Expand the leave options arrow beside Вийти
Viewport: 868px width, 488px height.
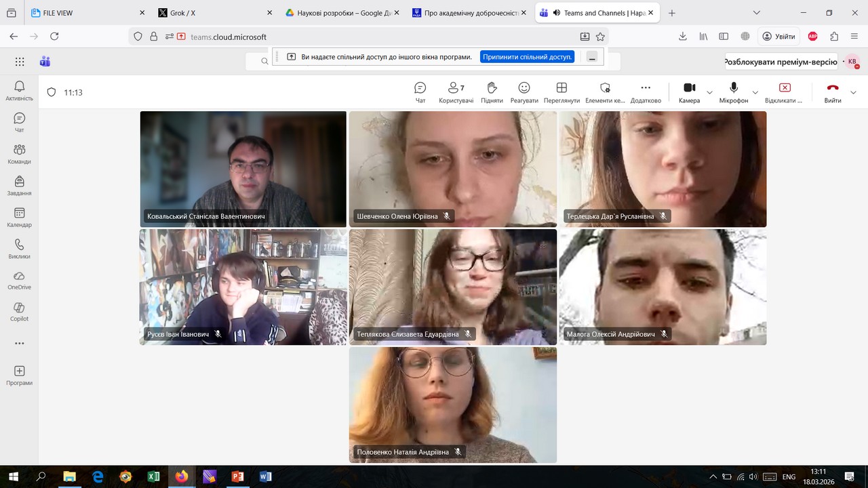point(853,93)
